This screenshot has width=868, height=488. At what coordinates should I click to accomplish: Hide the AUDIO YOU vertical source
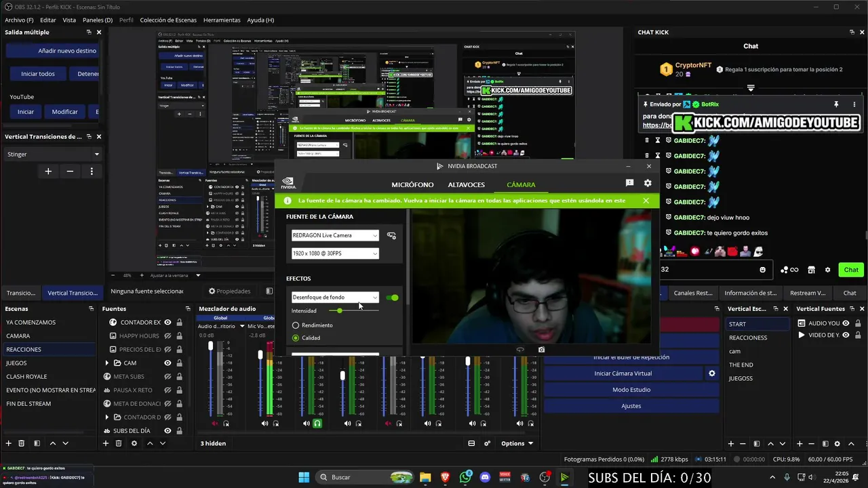click(846, 324)
